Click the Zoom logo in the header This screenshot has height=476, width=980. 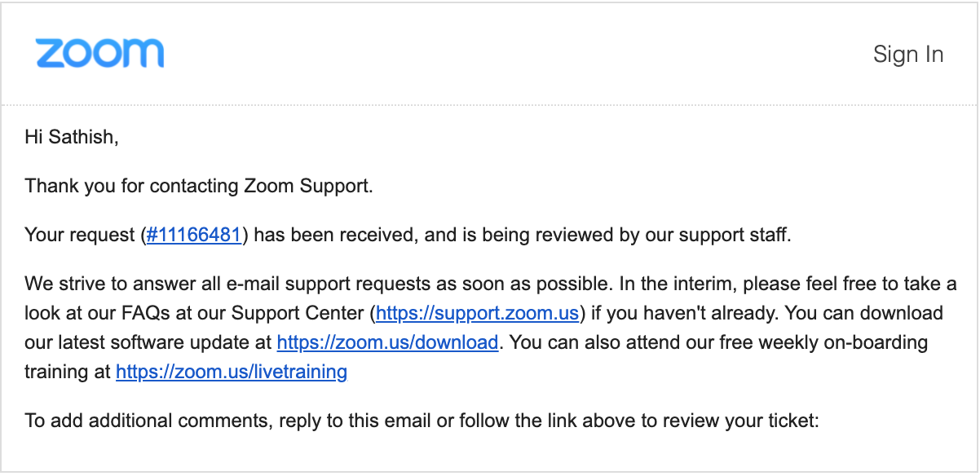[x=99, y=53]
